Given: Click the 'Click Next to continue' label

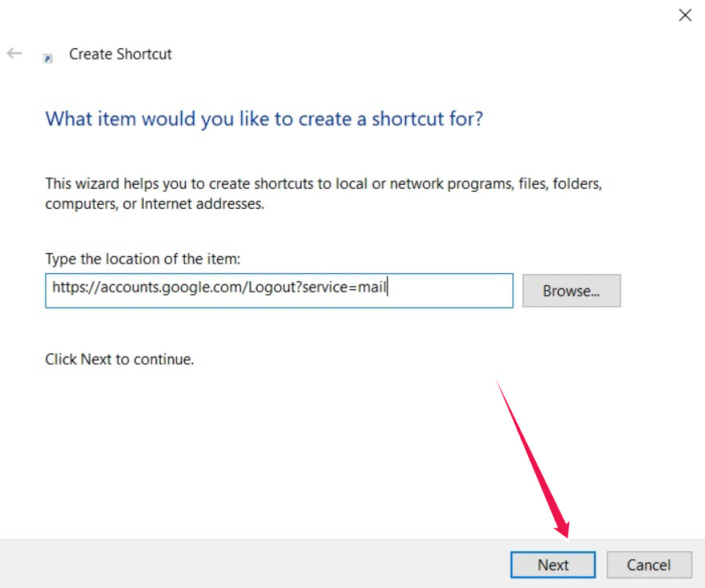Looking at the screenshot, I should (118, 359).
